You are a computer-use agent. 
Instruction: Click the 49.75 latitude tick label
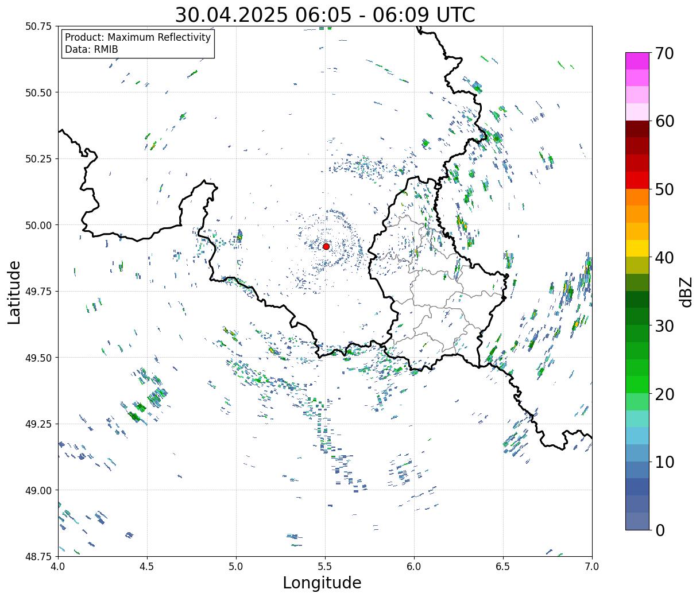pos(38,292)
